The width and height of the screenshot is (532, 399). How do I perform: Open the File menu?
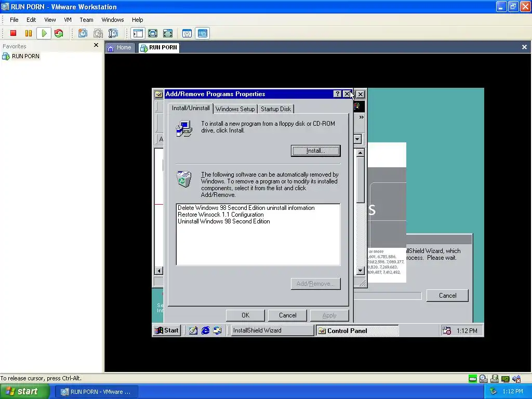pos(14,20)
